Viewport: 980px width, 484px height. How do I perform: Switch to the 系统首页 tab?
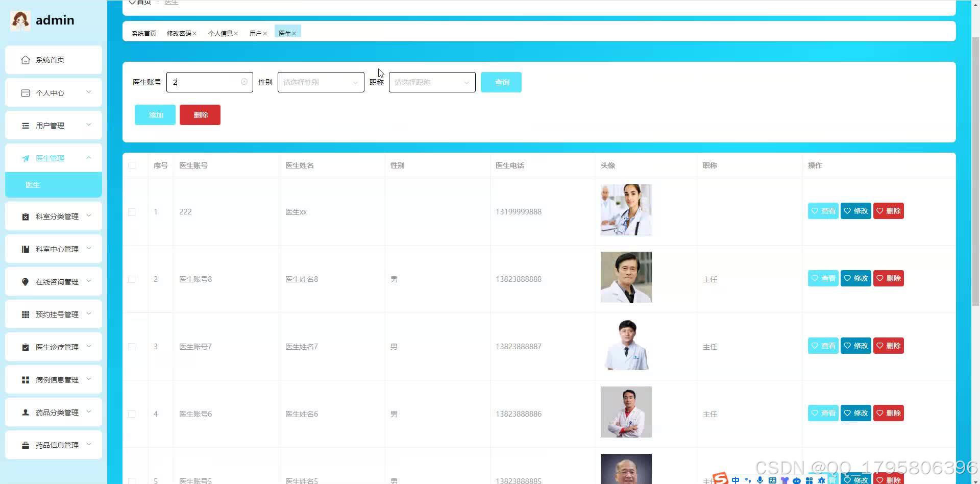144,34
